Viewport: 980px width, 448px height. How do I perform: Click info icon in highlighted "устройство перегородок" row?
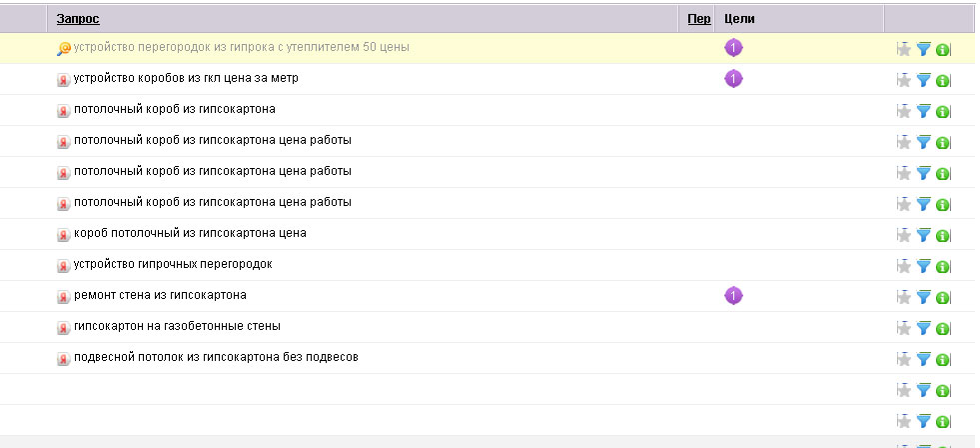[x=943, y=49]
